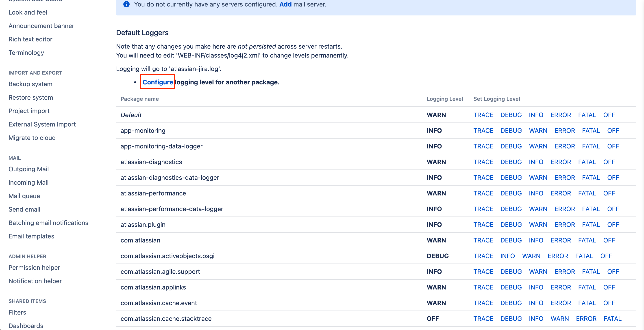Screen dimensions: 644x330
Task: Turn OFF atlassian-diagnostics logging
Action: coord(609,162)
